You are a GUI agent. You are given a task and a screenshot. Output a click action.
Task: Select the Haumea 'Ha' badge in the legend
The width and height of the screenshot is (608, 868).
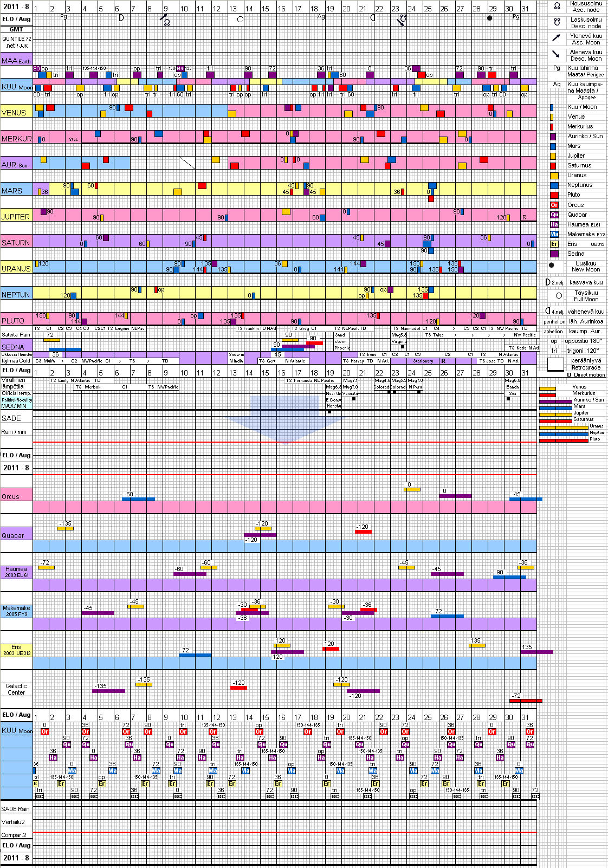[x=554, y=225]
